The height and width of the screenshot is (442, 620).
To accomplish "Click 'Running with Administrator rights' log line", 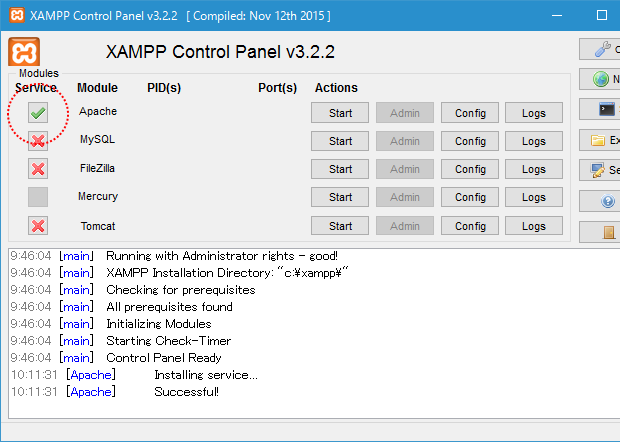I will tap(222, 256).
